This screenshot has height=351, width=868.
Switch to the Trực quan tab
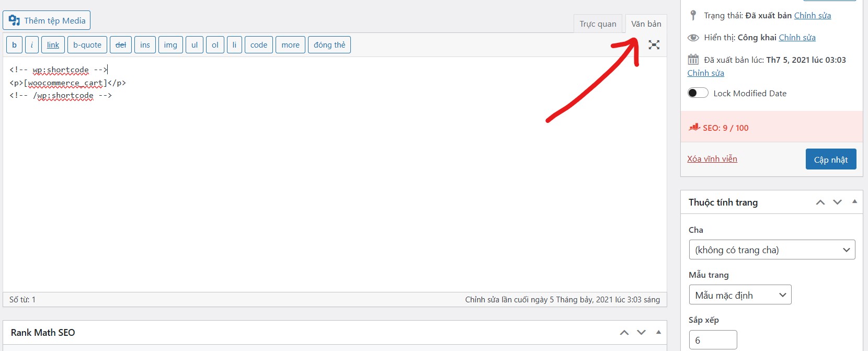tap(598, 24)
